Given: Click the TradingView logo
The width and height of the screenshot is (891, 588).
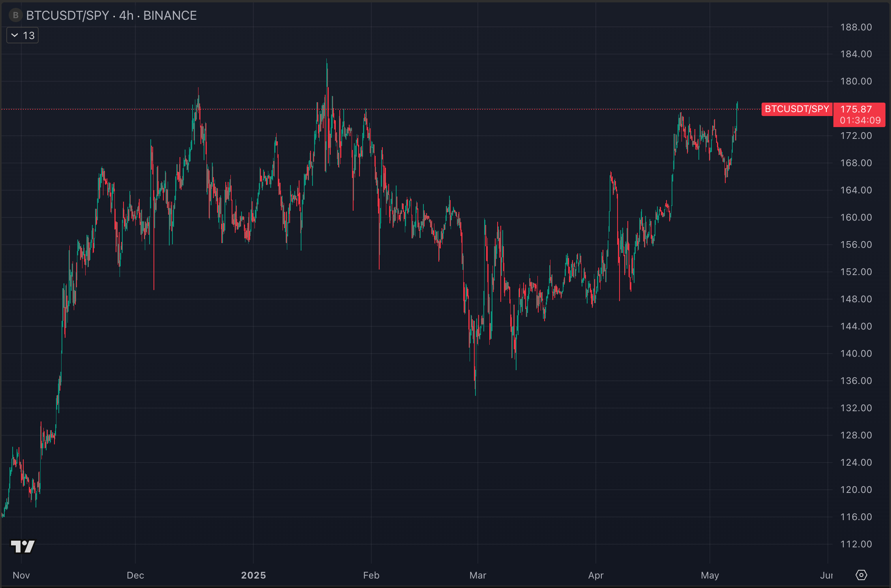Looking at the screenshot, I should (23, 547).
